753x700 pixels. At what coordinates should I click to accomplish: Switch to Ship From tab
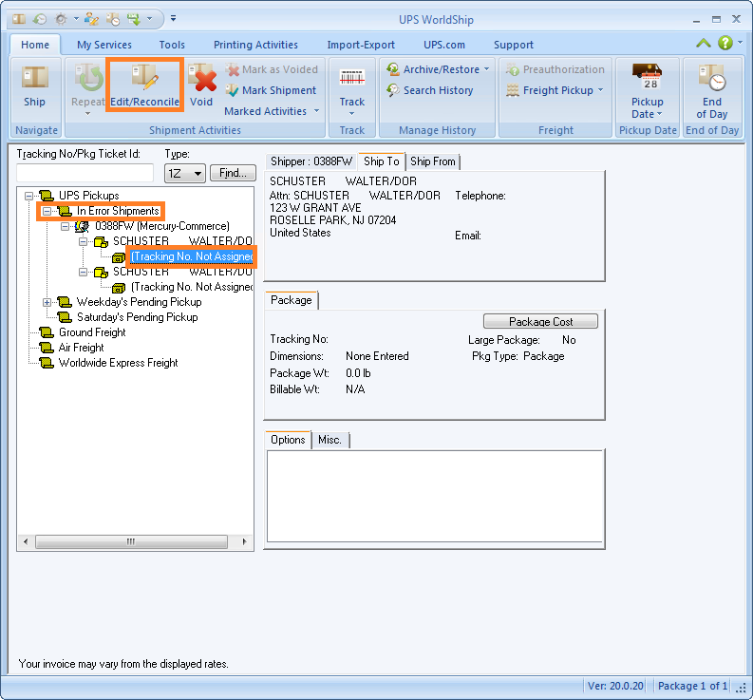[x=433, y=161]
